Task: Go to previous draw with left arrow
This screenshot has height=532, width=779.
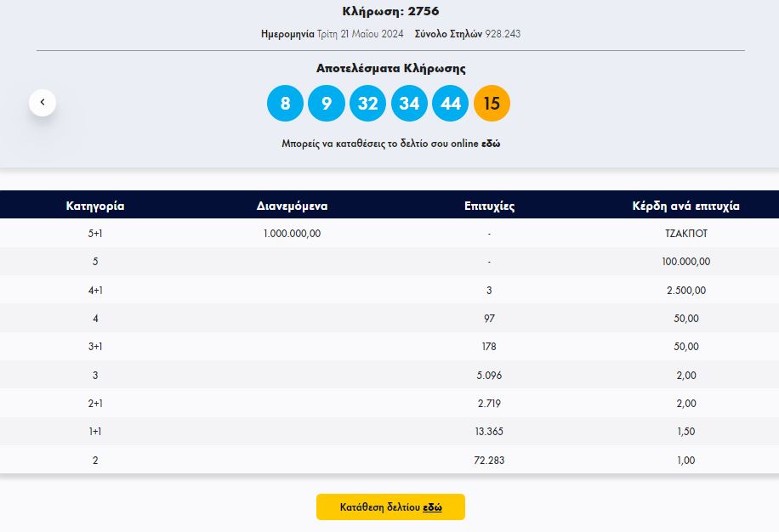Action: pos(43,103)
